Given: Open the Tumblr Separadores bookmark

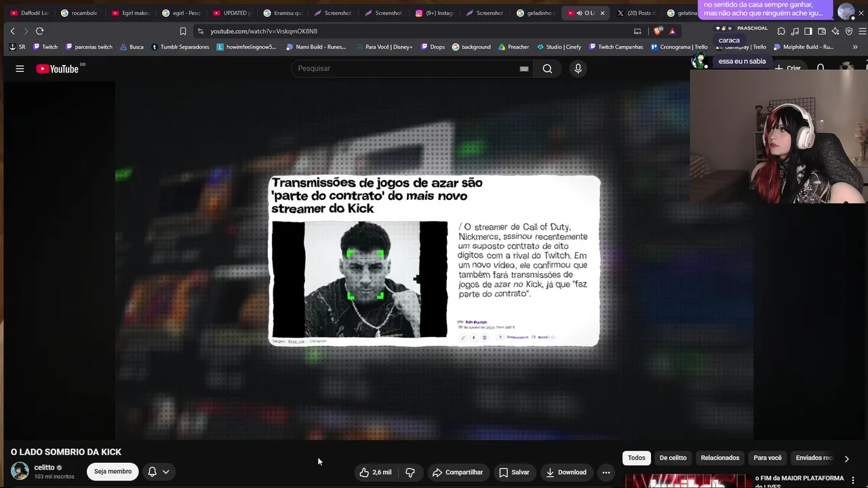Looking at the screenshot, I should click(180, 47).
